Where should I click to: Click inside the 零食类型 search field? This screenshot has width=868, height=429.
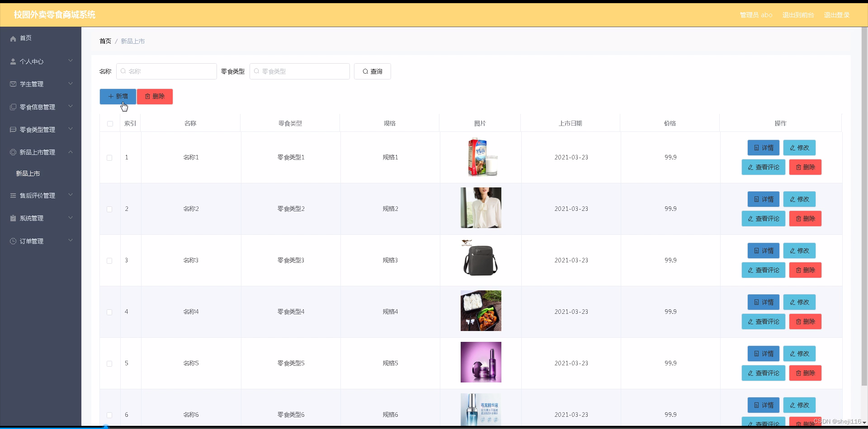300,71
